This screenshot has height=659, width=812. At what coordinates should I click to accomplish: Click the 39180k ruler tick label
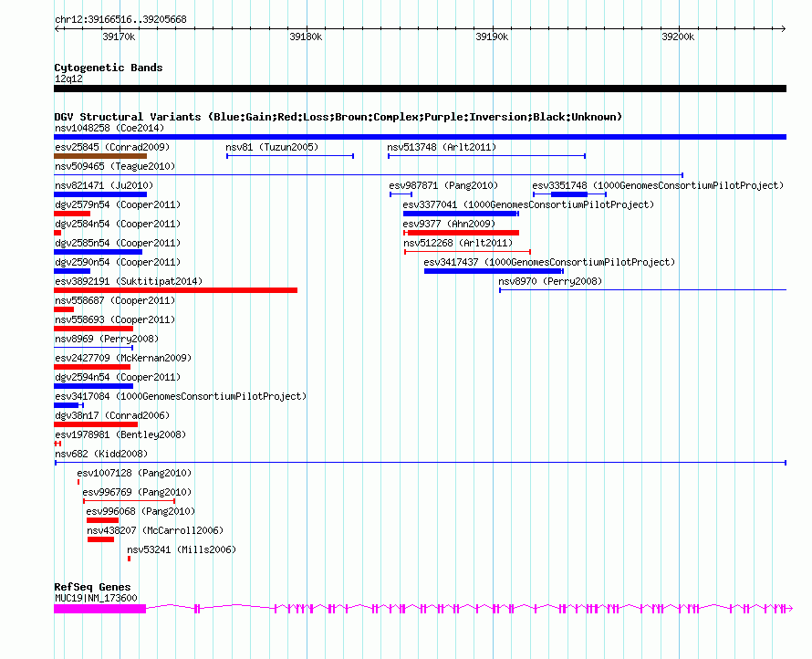tap(306, 37)
